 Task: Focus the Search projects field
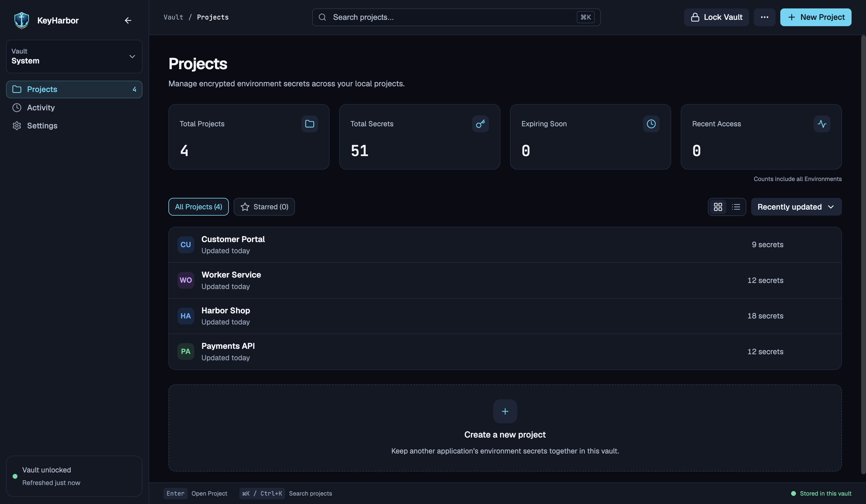(456, 17)
